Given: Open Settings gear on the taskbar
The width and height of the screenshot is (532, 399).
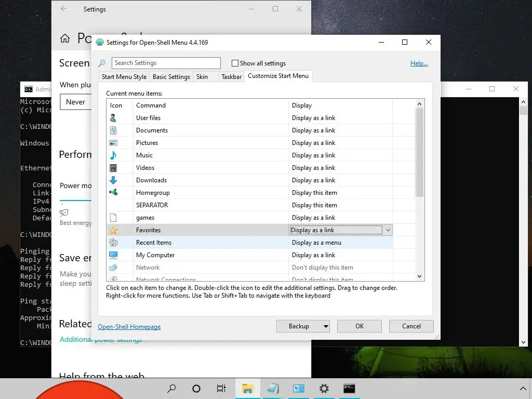Looking at the screenshot, I should pos(324,389).
